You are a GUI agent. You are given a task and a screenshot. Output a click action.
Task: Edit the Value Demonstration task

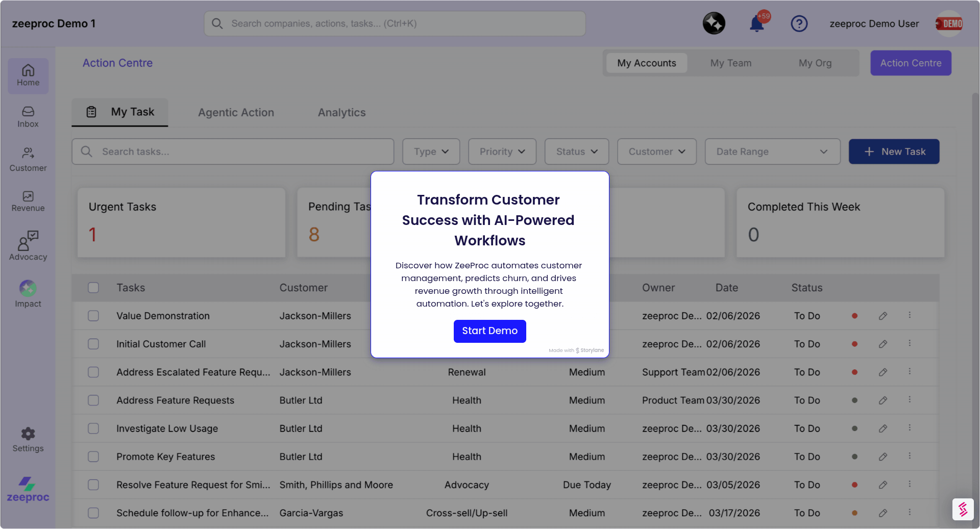click(883, 316)
